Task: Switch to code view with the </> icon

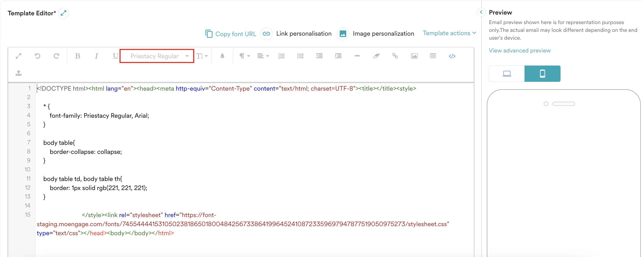Action: tap(452, 56)
